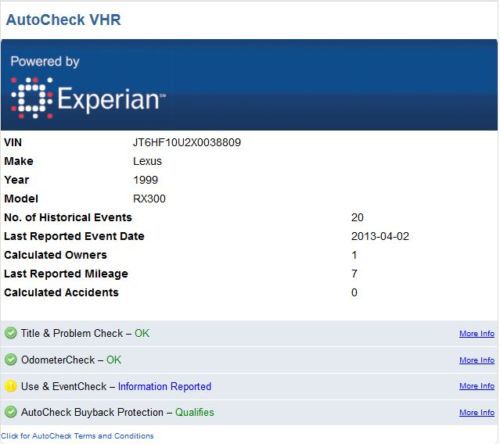Open More Info for AutoCheck Buyback Protection
The height and width of the screenshot is (444, 500).
pos(477,412)
